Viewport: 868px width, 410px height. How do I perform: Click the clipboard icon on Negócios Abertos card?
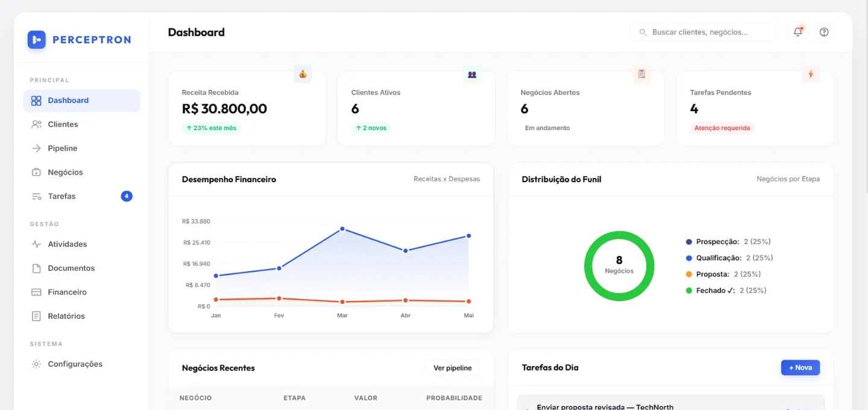(x=641, y=74)
